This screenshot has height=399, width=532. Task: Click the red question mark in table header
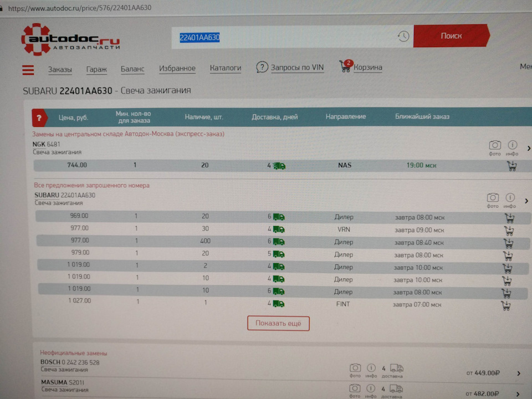click(x=39, y=117)
